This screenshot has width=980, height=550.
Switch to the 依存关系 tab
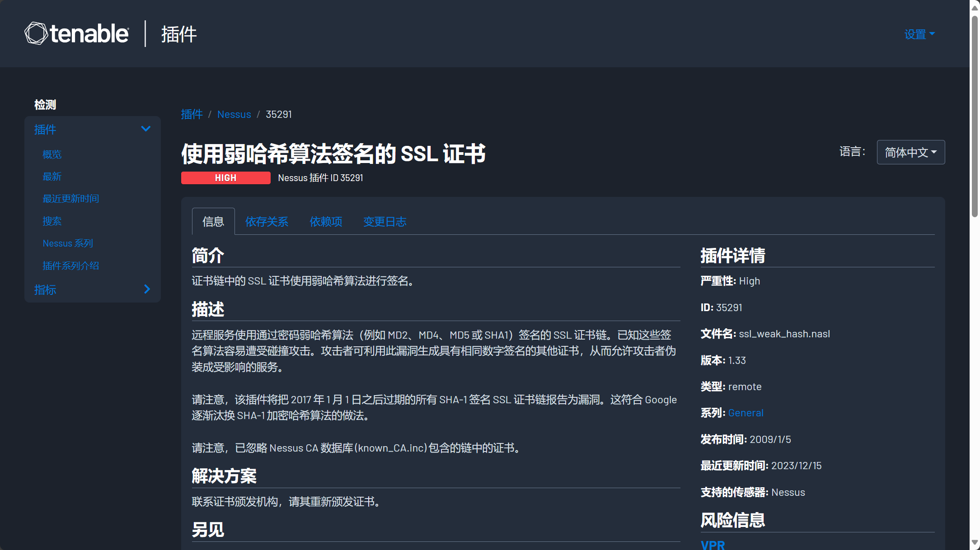[267, 222]
